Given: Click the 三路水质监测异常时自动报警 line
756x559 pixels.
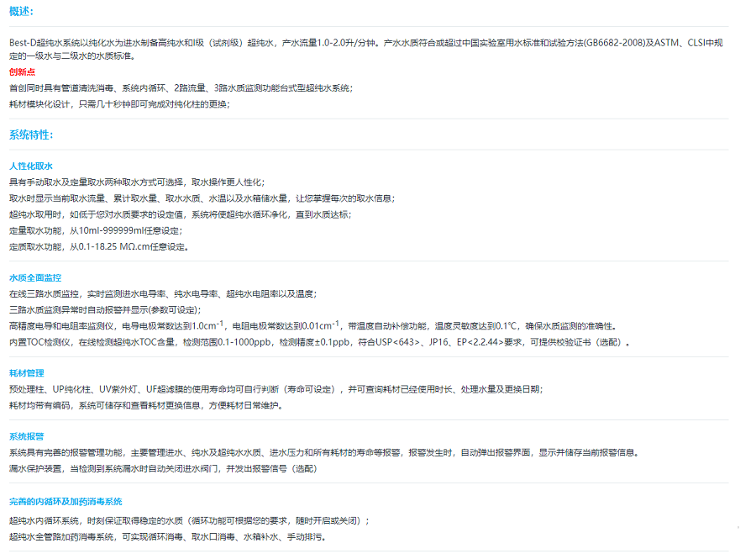Looking at the screenshot, I should [x=105, y=309].
